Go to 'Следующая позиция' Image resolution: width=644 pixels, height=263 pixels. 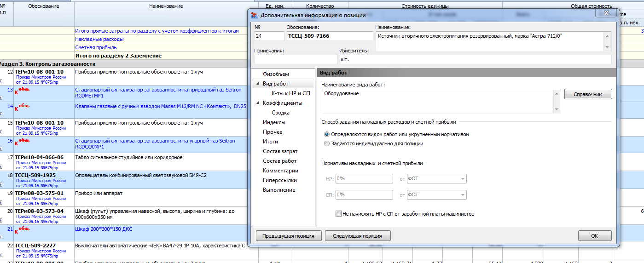(358, 236)
